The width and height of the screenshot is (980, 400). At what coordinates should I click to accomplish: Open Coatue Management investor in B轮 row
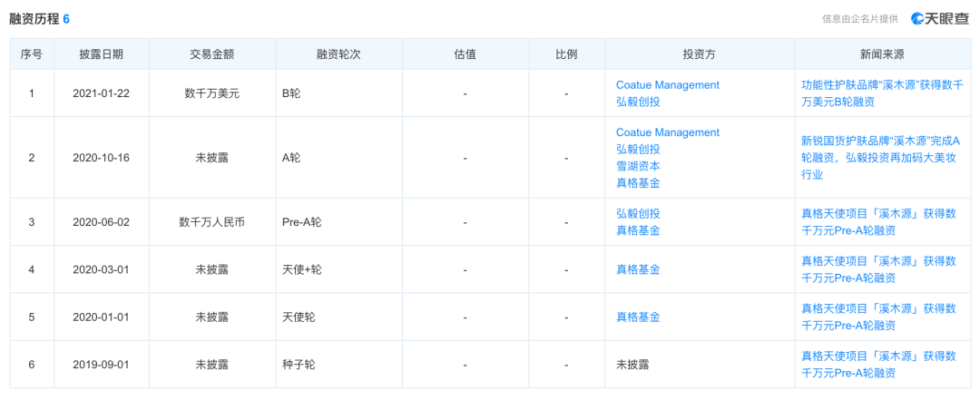click(x=668, y=85)
